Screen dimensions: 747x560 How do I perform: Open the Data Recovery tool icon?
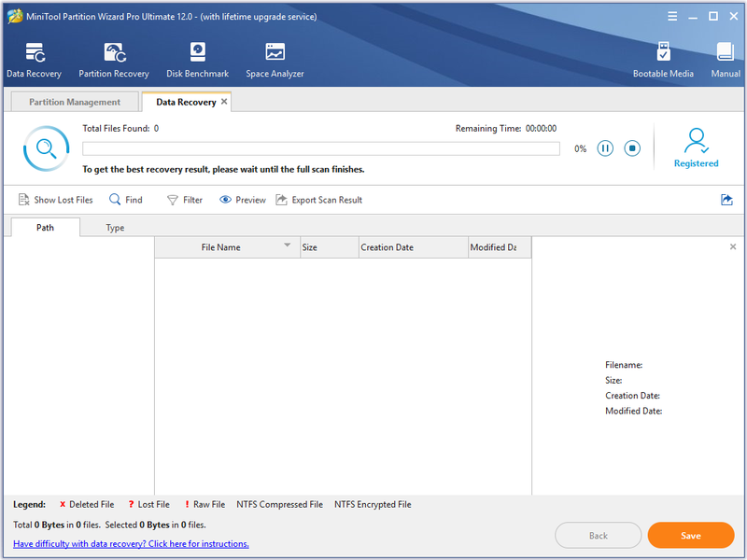pyautogui.click(x=35, y=52)
